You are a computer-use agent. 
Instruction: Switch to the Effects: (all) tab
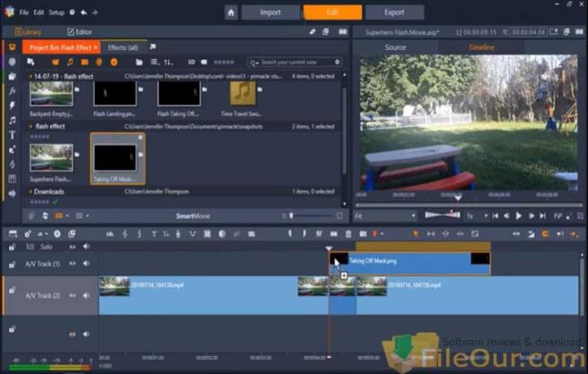tap(123, 48)
